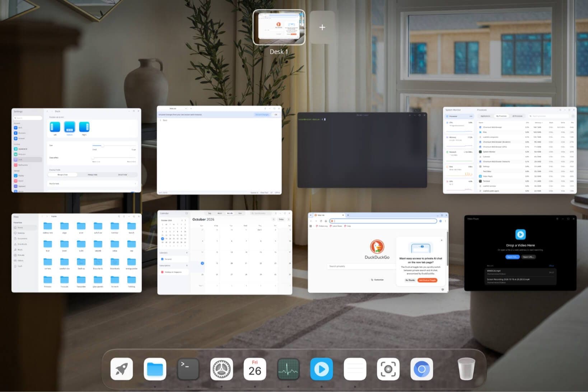The image size is (588, 392).
Task: Click Add Duck.ai Toggle orange button
Action: pos(428,280)
